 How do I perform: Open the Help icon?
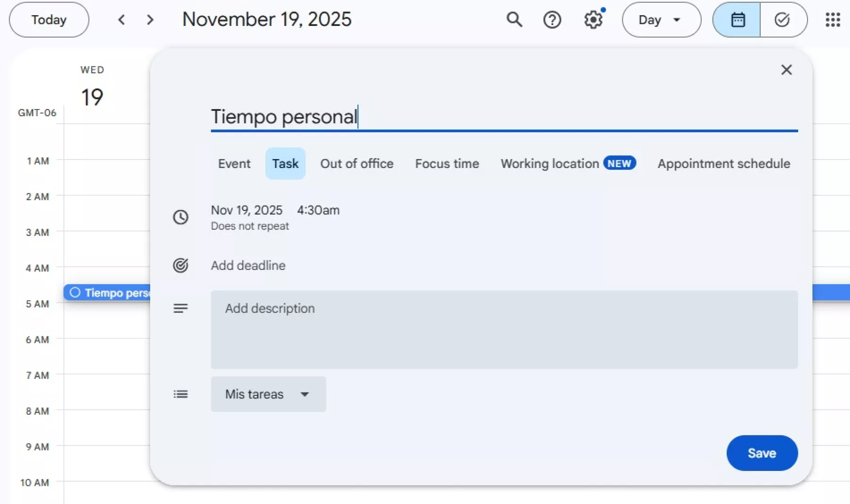click(552, 19)
